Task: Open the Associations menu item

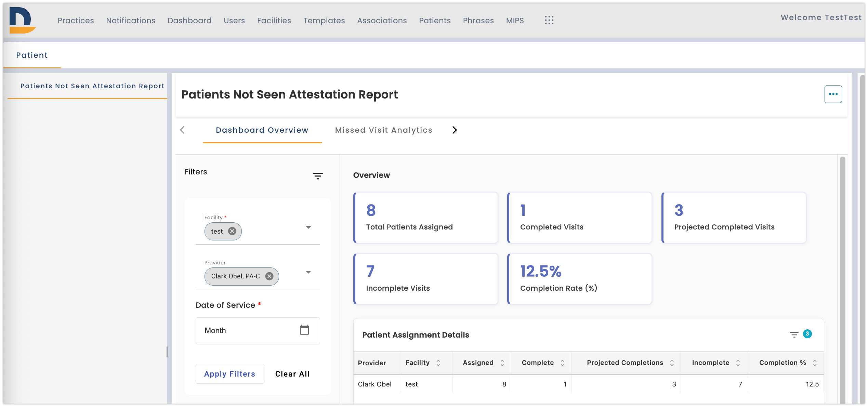Action: (x=382, y=21)
